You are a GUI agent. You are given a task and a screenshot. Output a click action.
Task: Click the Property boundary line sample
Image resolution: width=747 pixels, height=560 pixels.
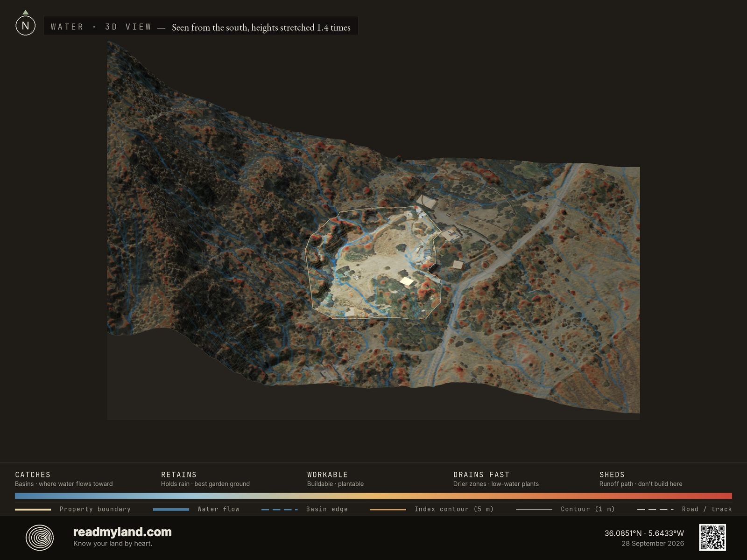pyautogui.click(x=33, y=509)
